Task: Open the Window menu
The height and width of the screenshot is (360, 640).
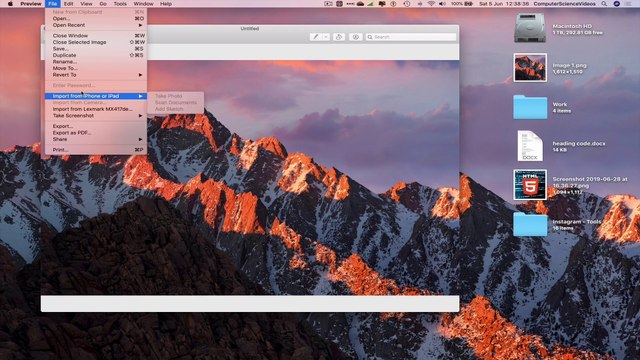Action: (144, 4)
